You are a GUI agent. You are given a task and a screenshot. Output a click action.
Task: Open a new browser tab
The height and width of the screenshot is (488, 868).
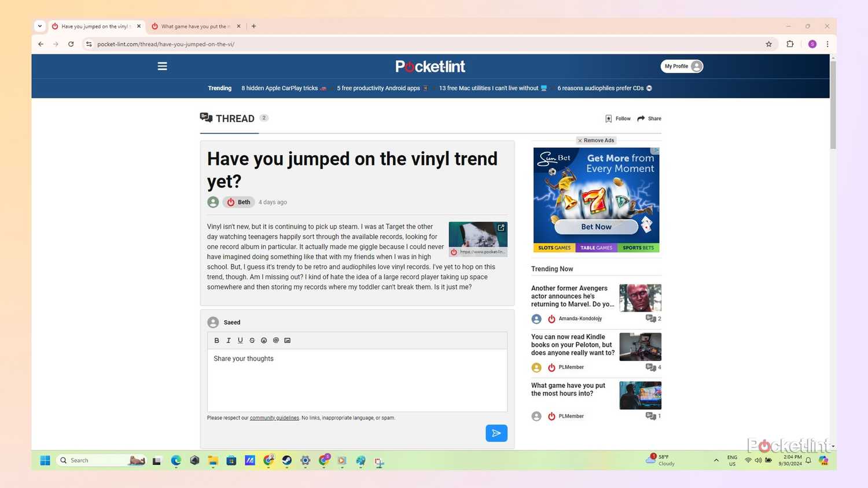(253, 26)
